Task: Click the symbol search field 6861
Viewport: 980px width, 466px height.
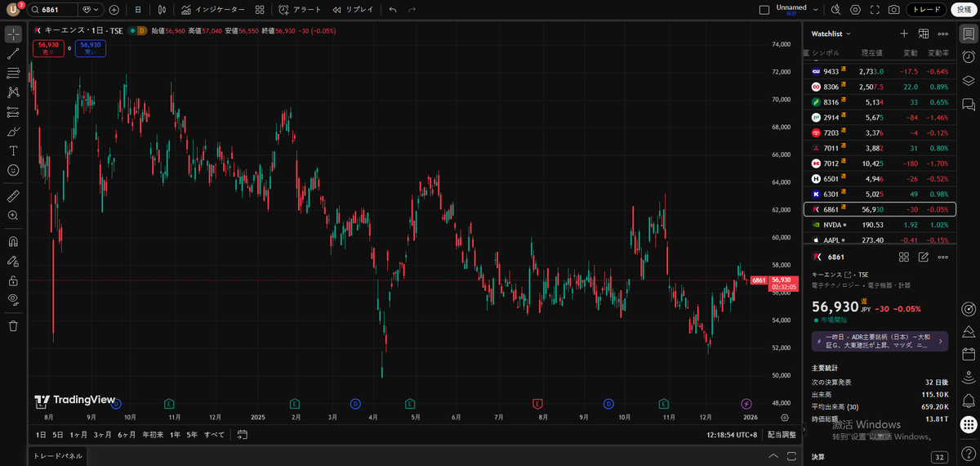Action: tap(53, 10)
